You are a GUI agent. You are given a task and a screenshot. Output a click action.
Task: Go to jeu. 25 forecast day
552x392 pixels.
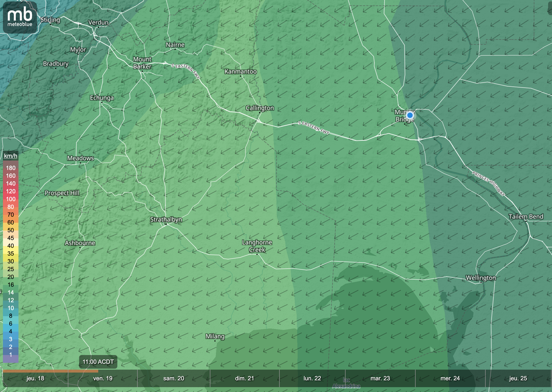click(x=518, y=378)
